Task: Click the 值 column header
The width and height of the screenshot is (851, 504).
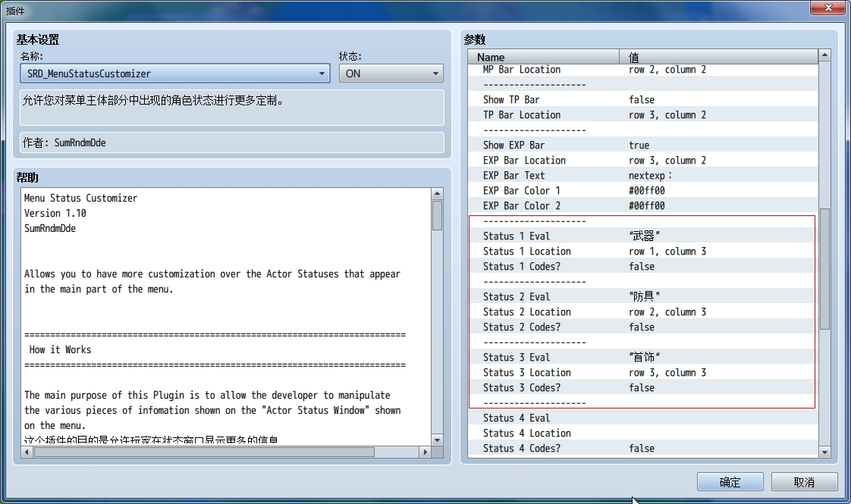Action: [718, 56]
